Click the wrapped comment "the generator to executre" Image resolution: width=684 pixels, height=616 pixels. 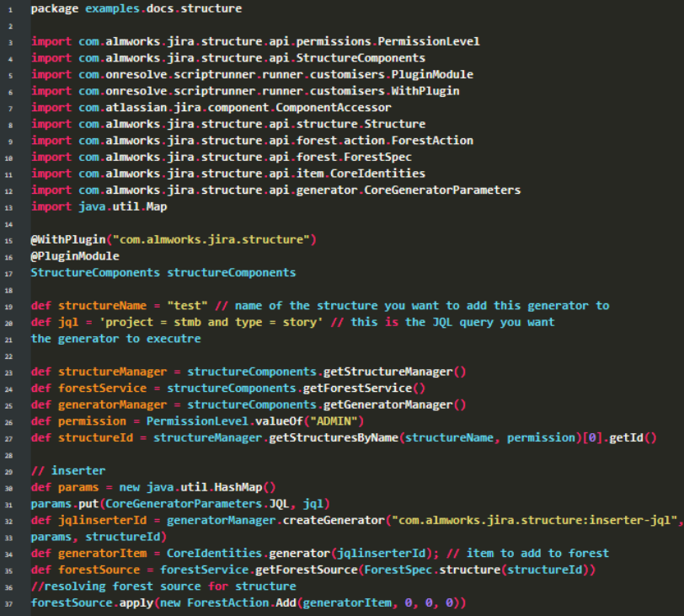point(115,339)
